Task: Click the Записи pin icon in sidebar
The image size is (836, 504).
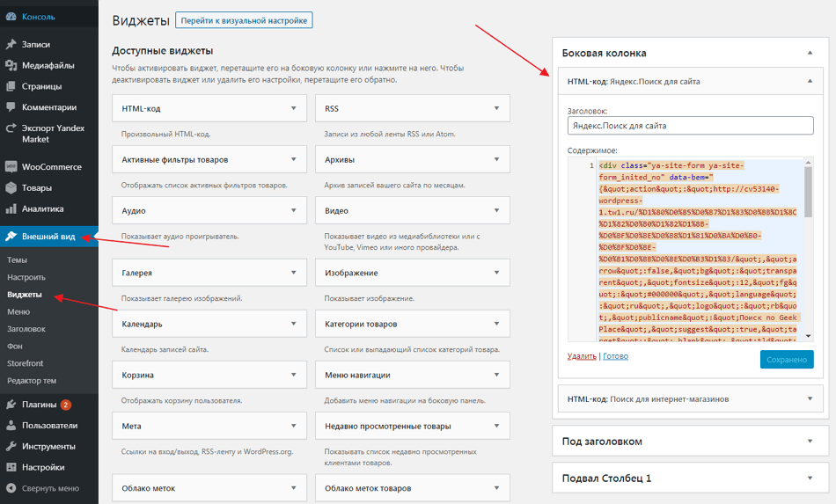Action: tap(11, 44)
